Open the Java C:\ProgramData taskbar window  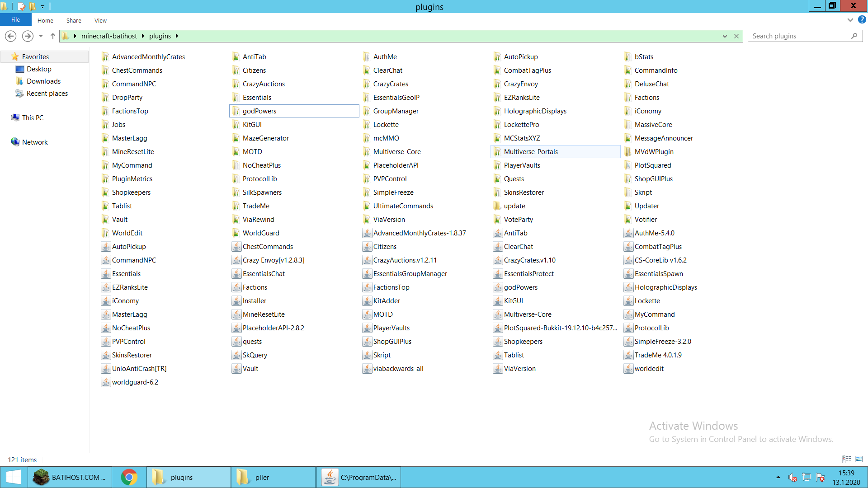coord(359,477)
